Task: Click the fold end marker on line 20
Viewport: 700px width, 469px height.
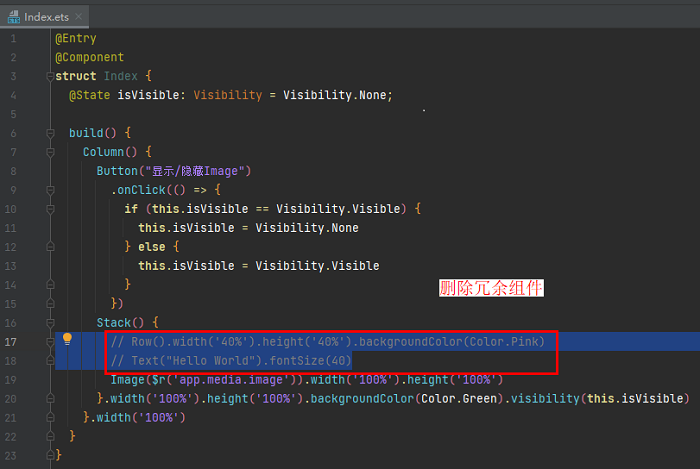Action: tap(48, 398)
